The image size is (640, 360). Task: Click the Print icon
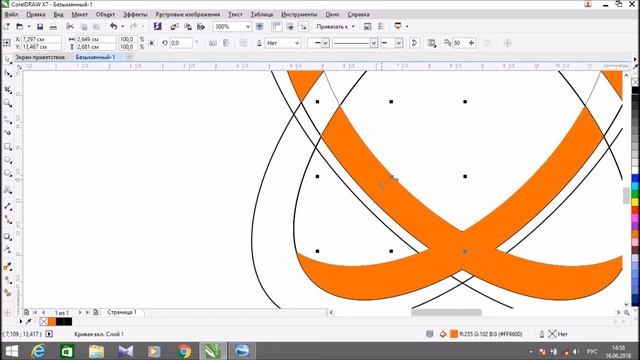click(53, 27)
